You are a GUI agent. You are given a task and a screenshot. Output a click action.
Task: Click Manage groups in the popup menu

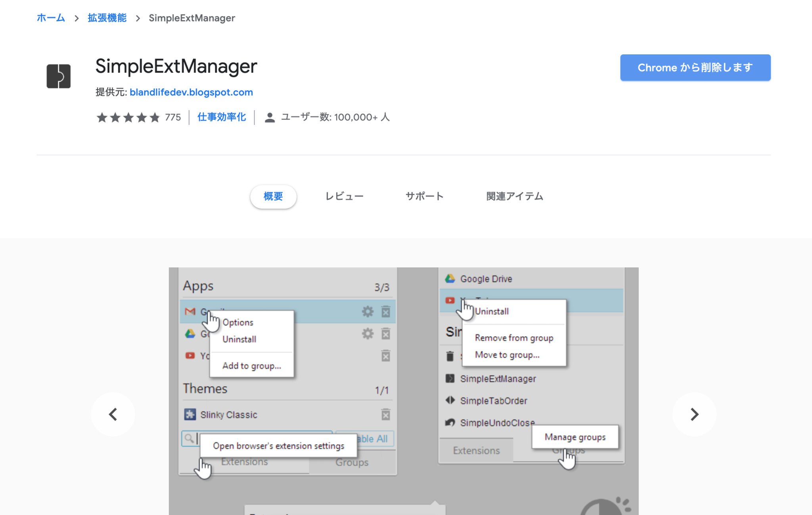(575, 437)
